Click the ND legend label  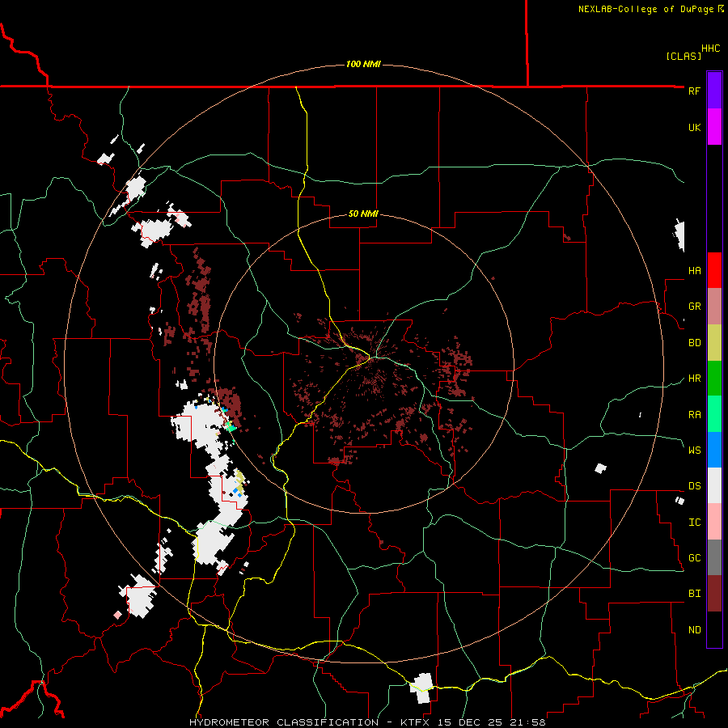[695, 630]
